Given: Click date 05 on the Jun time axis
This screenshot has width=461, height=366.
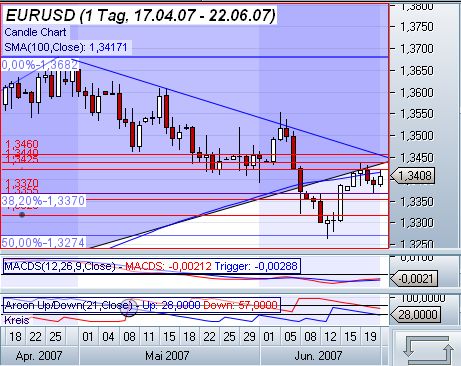Looking at the screenshot, I should 290,337.
